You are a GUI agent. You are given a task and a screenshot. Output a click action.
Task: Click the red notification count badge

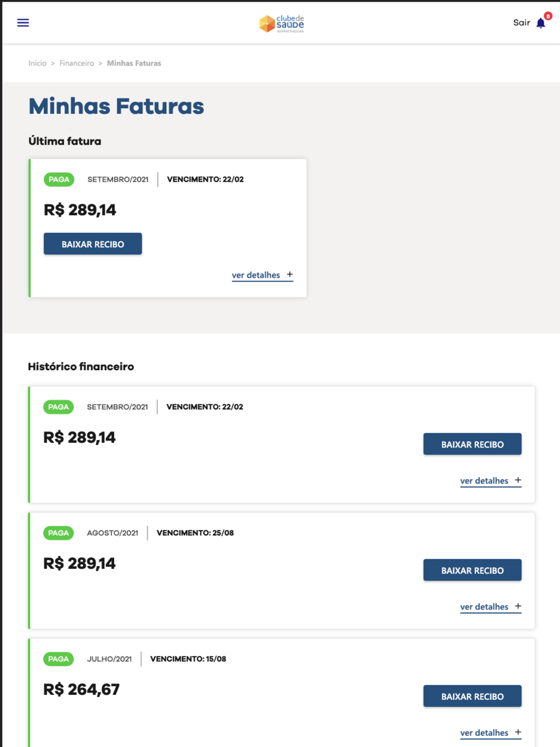click(x=548, y=16)
